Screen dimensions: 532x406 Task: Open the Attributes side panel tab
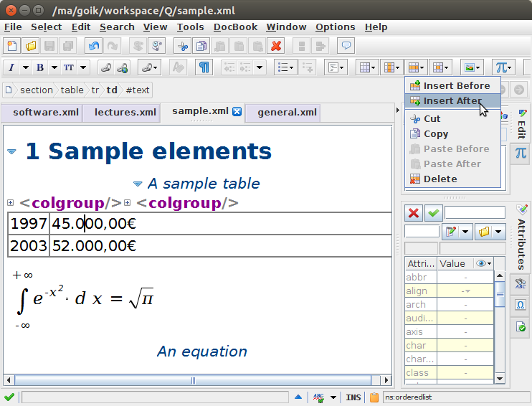pos(521,238)
